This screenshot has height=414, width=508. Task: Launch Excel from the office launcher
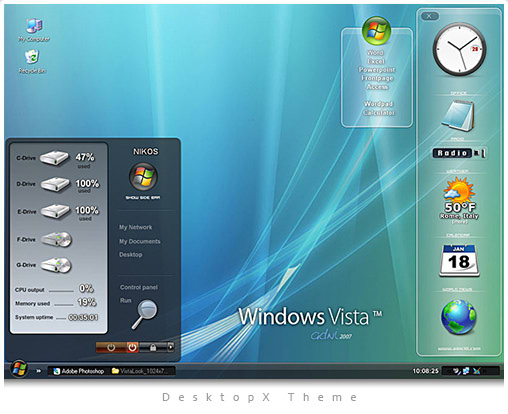coord(376,61)
